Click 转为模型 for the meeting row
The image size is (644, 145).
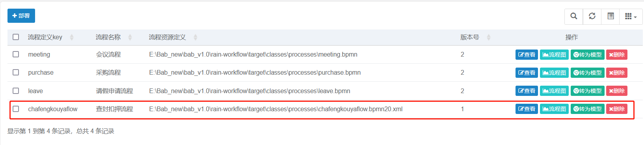(587, 55)
